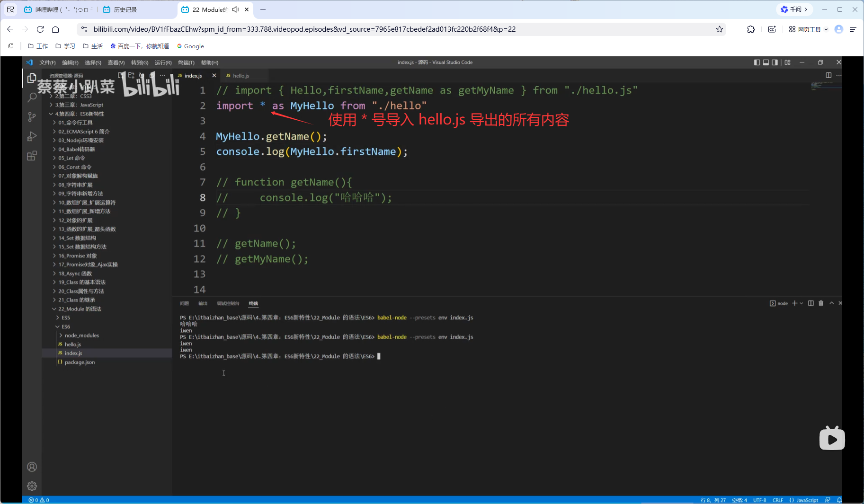Click the errors and warnings status indicator
Viewport: 864px width, 504px height.
[x=39, y=500]
